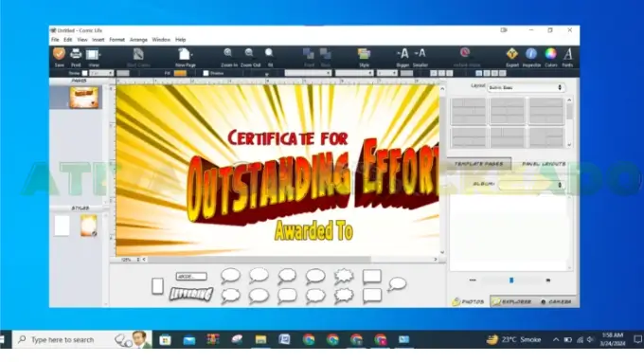Open File Explorer from the taskbar

[260, 339]
